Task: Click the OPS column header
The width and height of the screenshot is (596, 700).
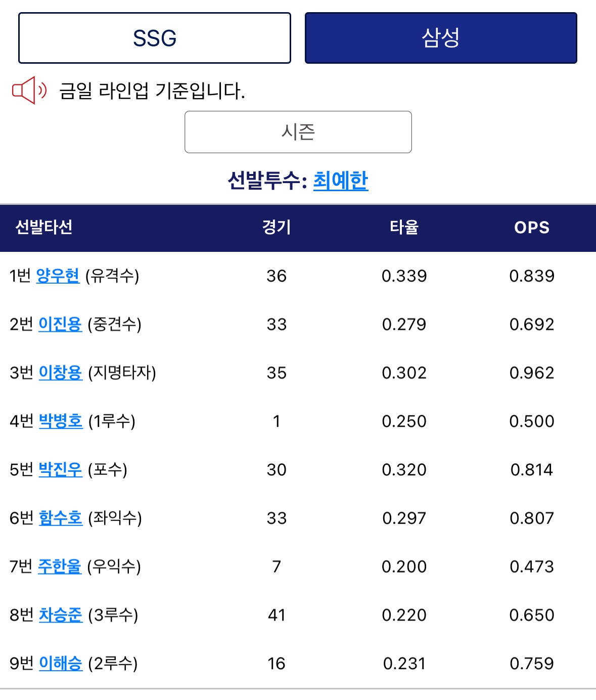Action: [532, 228]
